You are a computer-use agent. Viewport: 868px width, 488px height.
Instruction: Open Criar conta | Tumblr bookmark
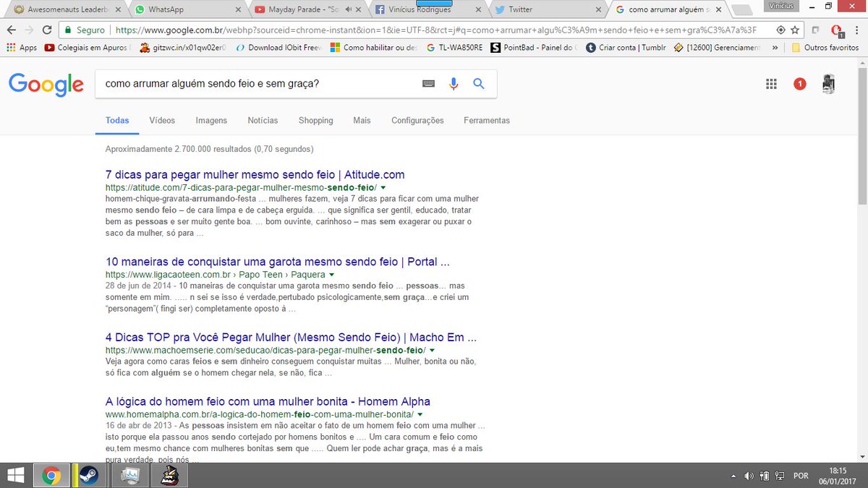(625, 48)
